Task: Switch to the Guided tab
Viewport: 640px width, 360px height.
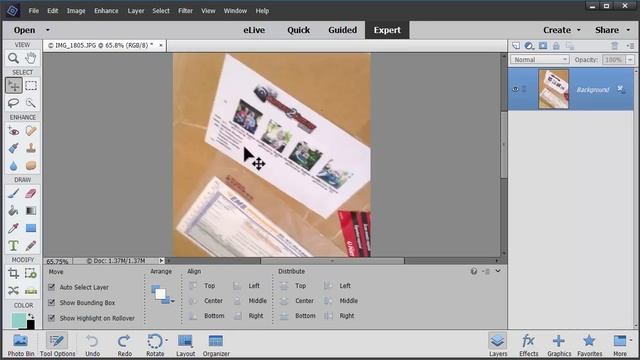Action: click(x=342, y=30)
